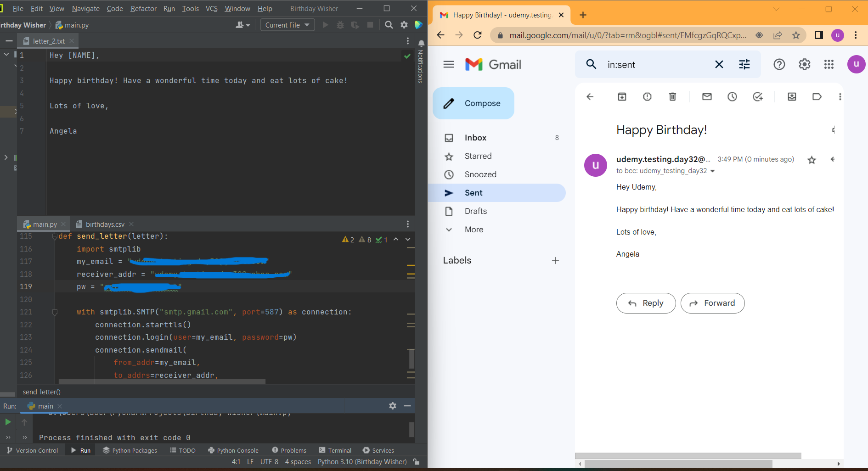Open a new Chrome tab
The height and width of the screenshot is (471, 868).
[x=583, y=15]
